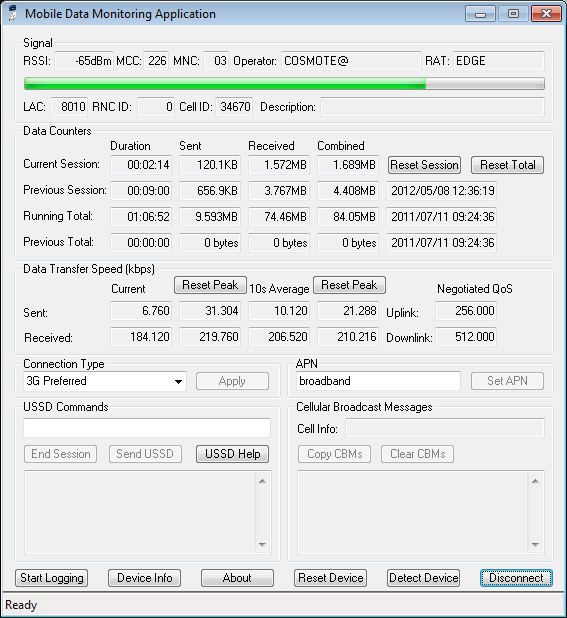Click the Reset Device button
Viewport: 567px width, 618px height.
[331, 578]
